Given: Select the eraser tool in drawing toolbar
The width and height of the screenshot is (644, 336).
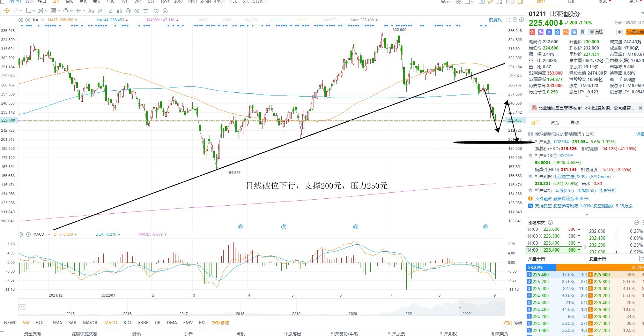Looking at the screenshot, I should [x=110, y=11].
